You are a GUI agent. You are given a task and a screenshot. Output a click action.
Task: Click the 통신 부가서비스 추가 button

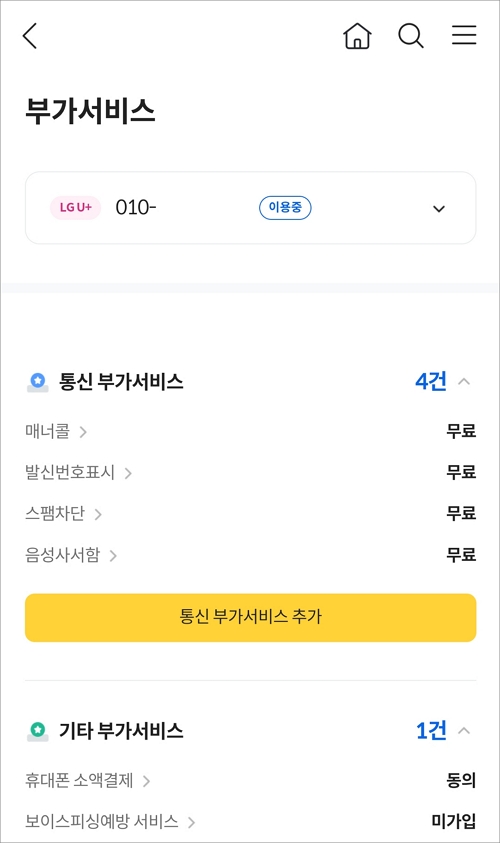[251, 617]
